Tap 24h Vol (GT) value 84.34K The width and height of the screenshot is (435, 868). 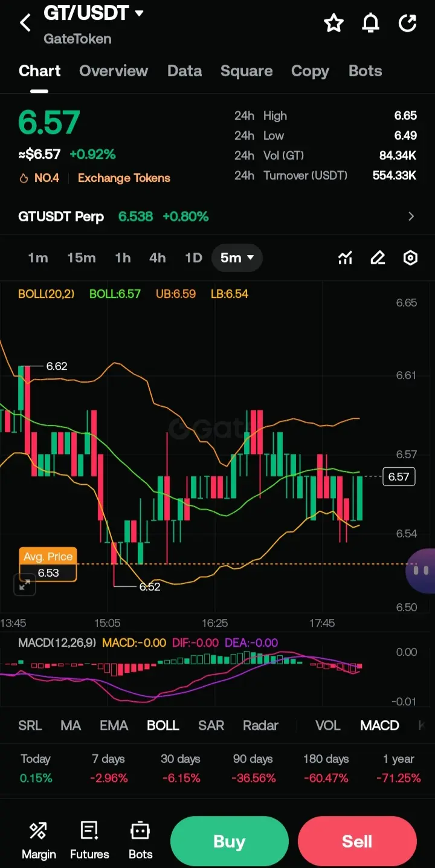point(398,155)
